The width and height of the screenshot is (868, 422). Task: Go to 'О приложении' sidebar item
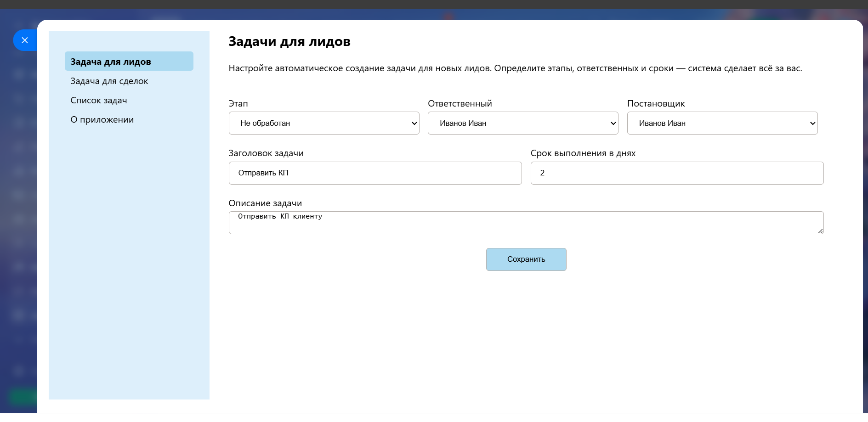pyautogui.click(x=102, y=120)
